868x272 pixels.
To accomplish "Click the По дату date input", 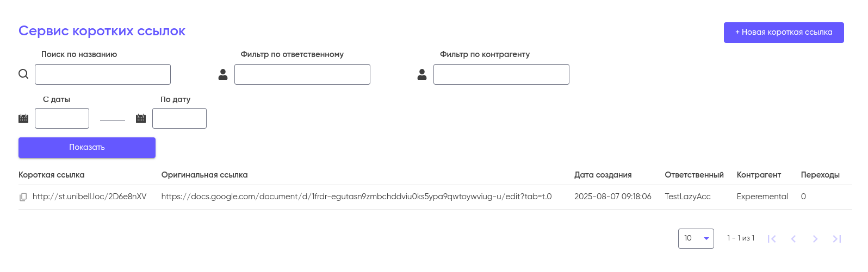I will (x=179, y=118).
